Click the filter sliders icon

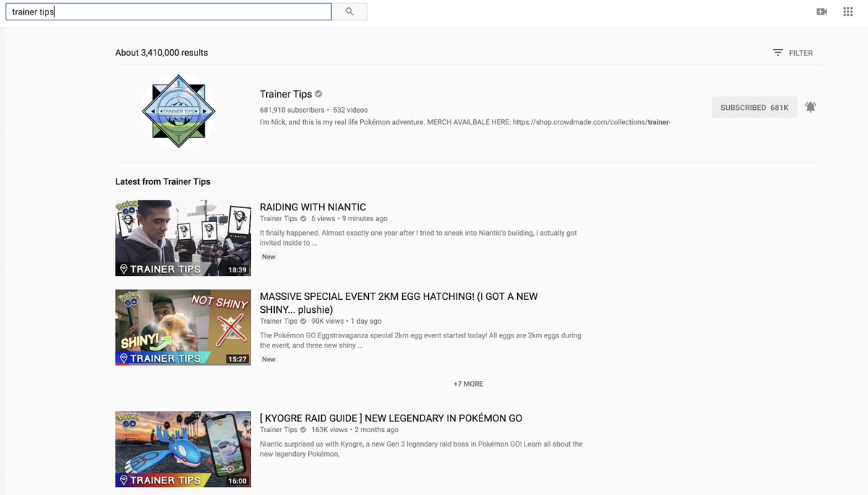pyautogui.click(x=778, y=53)
